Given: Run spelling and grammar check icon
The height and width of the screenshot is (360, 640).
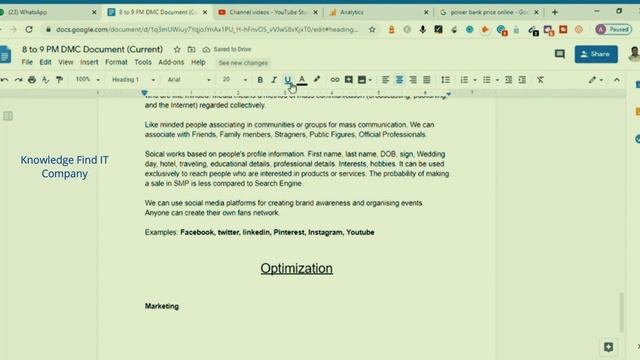Looking at the screenshot, I should coord(46,80).
